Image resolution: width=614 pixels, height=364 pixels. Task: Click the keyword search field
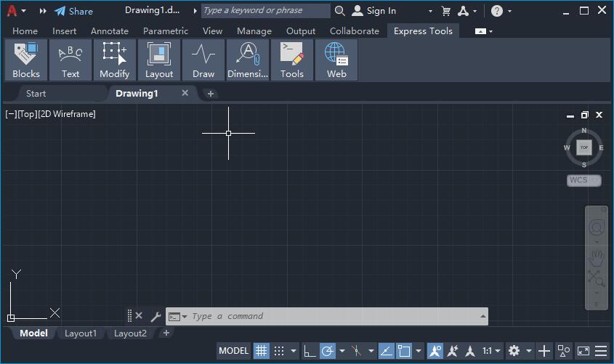264,11
